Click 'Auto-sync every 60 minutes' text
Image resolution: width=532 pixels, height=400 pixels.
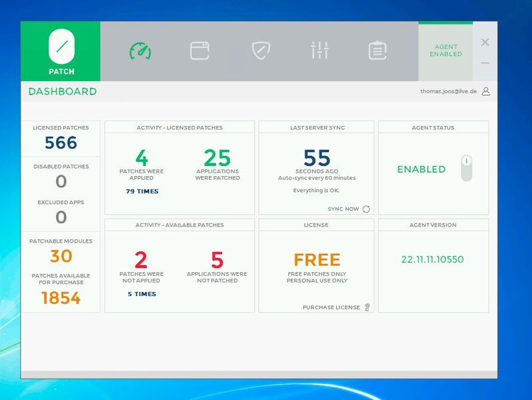point(317,178)
